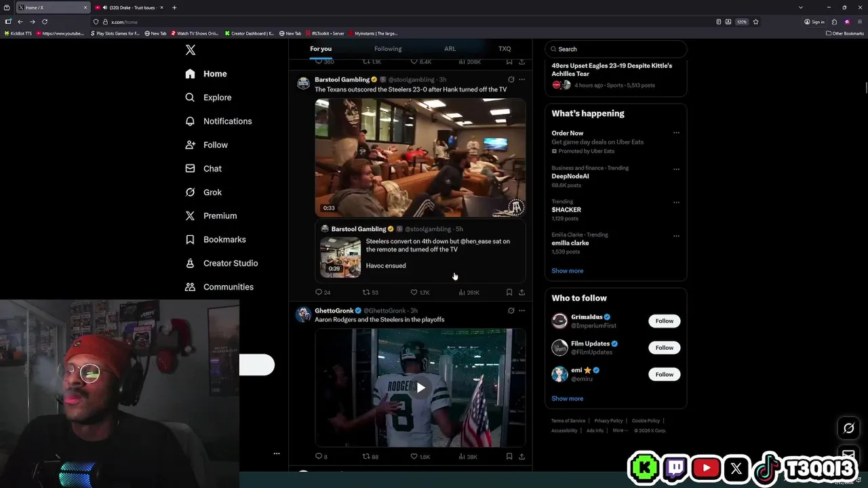Screen dimensions: 868x488
Task: Follow Grimaldus account
Action: 665,321
